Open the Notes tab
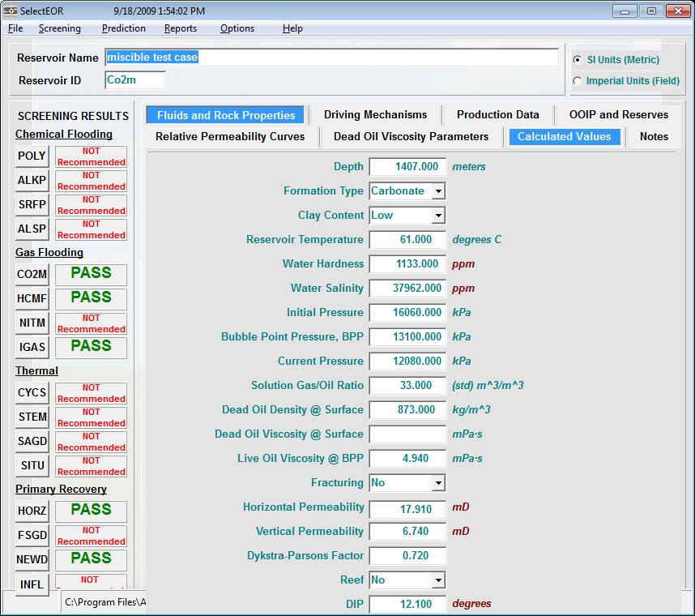The image size is (695, 616). [x=653, y=137]
